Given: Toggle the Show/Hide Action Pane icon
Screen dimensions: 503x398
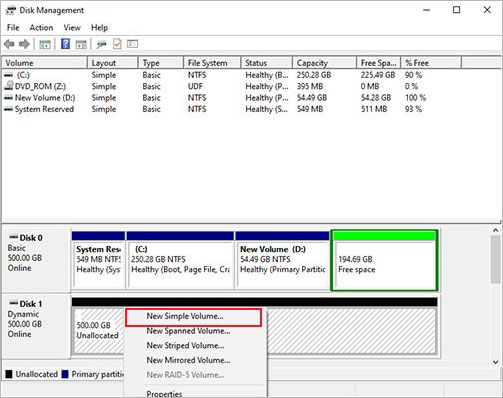Looking at the screenshot, I should coord(81,44).
